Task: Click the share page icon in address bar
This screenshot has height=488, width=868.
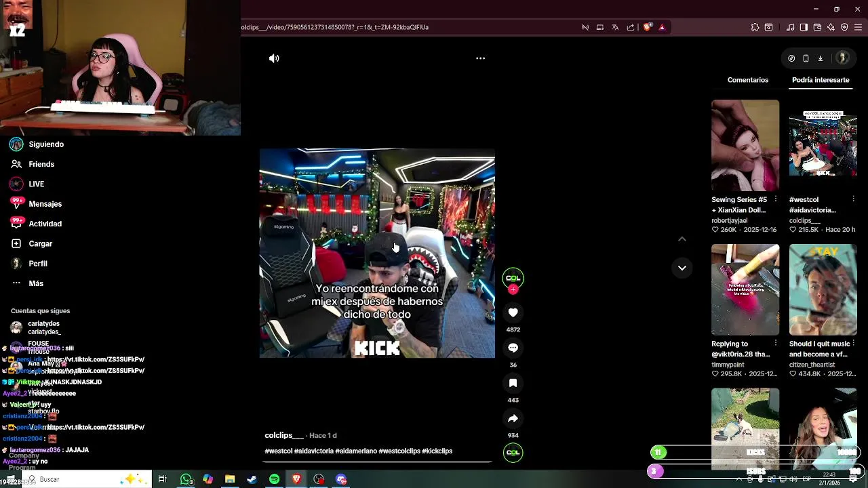Action: point(631,27)
